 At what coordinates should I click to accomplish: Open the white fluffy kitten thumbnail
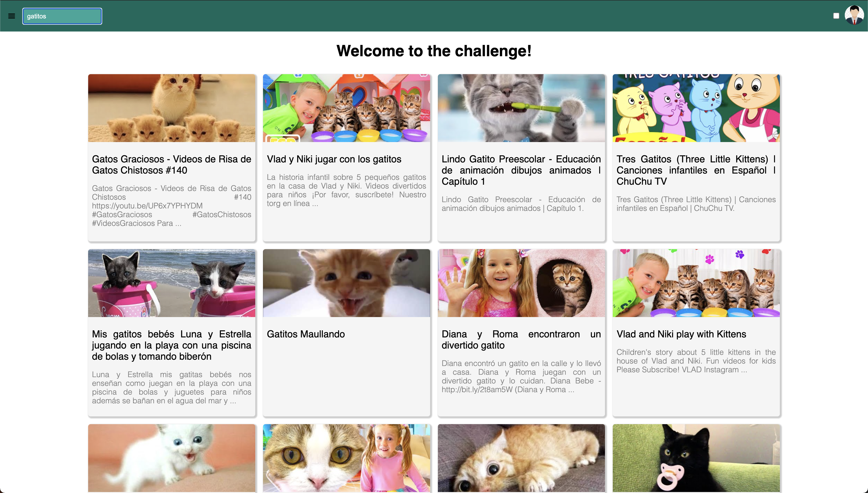(x=172, y=458)
